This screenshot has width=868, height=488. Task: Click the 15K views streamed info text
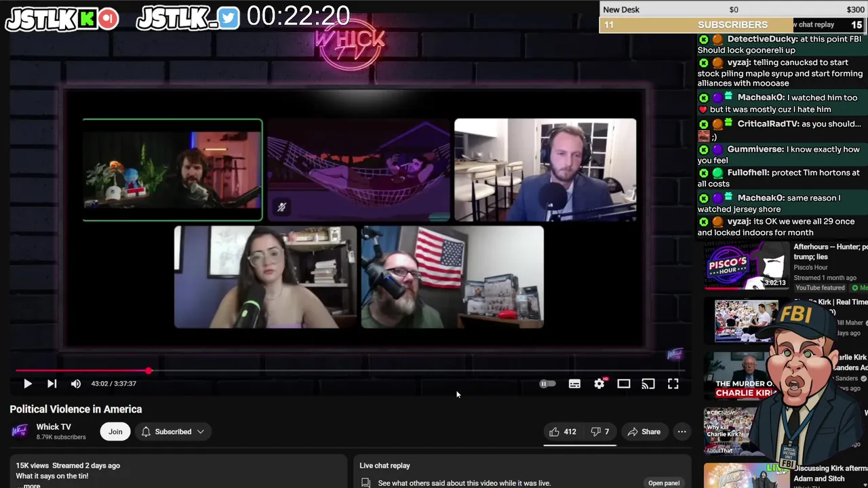point(68,466)
